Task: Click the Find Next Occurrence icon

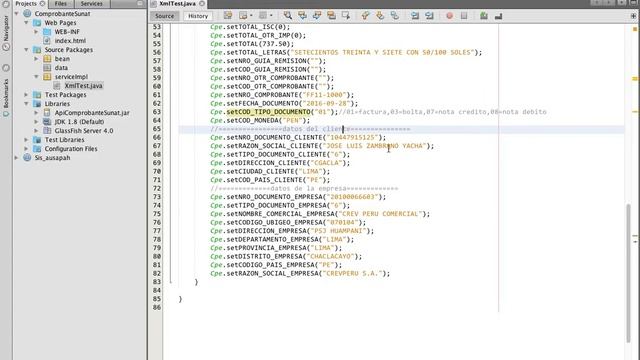Action: click(x=317, y=16)
